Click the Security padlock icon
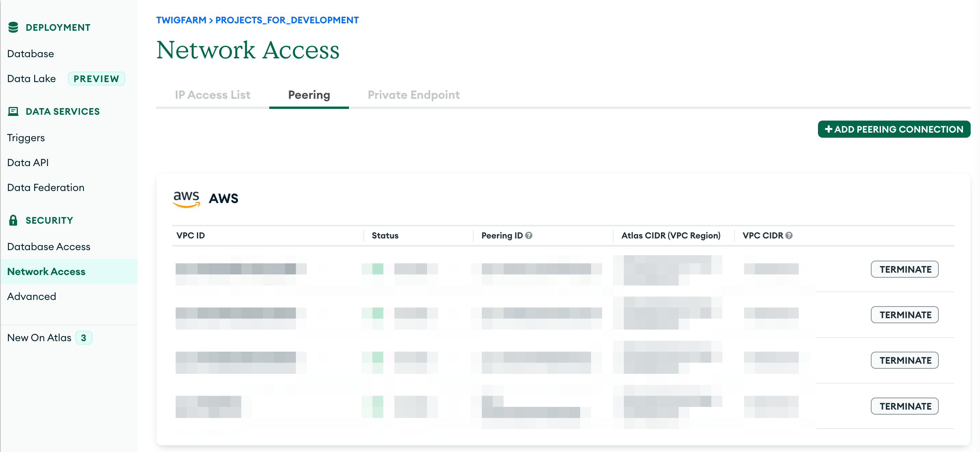Image resolution: width=980 pixels, height=452 pixels. 13,220
